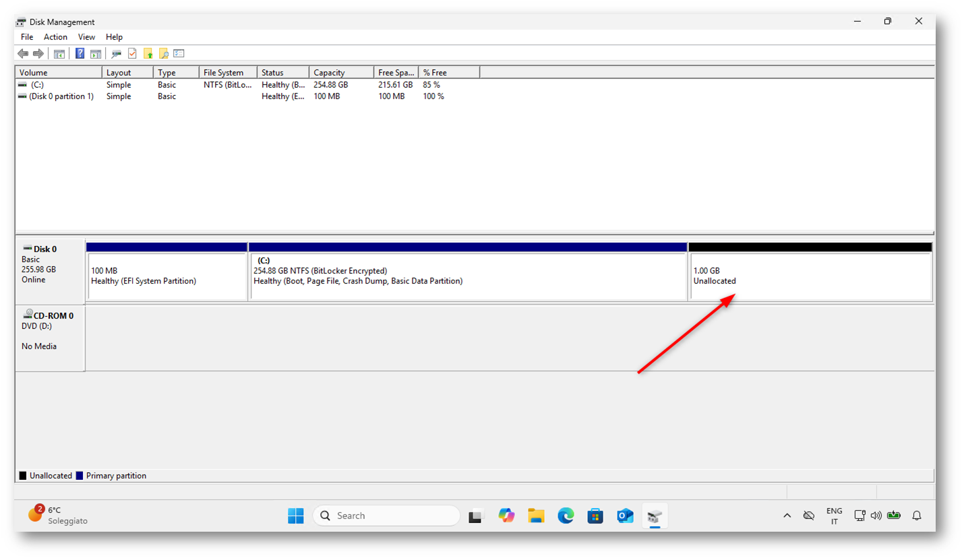Viewport: 964px width, 560px height.
Task: Open the Action menu
Action: pyautogui.click(x=55, y=37)
